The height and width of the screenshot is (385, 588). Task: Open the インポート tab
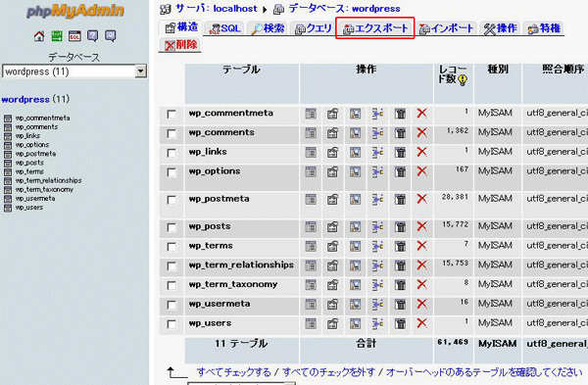tap(446, 28)
